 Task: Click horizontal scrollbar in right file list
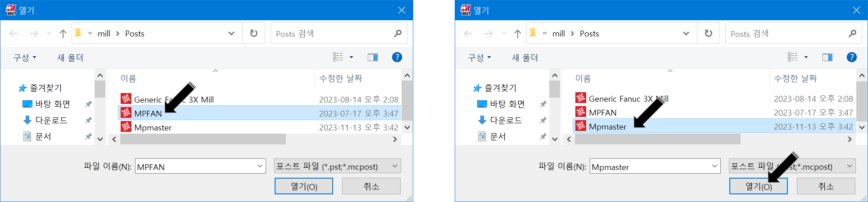point(658,139)
